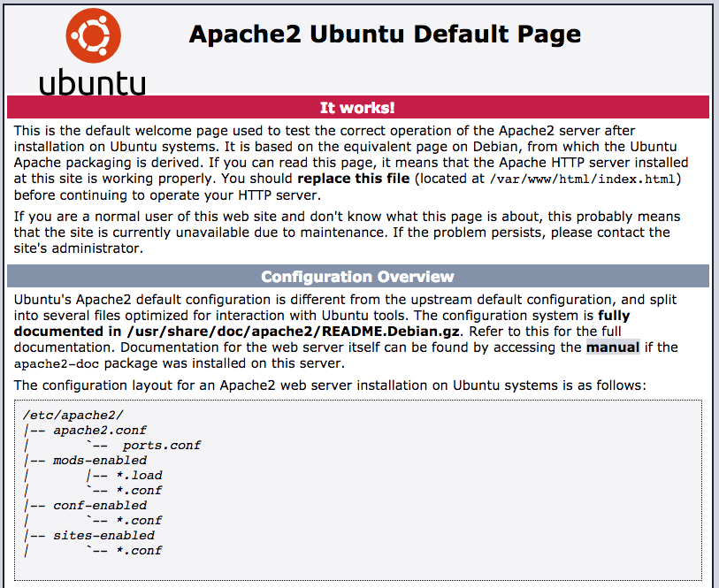Click the 'ubuntu' wordmark under the logo
Screen dimensions: 719x588
tap(92, 82)
